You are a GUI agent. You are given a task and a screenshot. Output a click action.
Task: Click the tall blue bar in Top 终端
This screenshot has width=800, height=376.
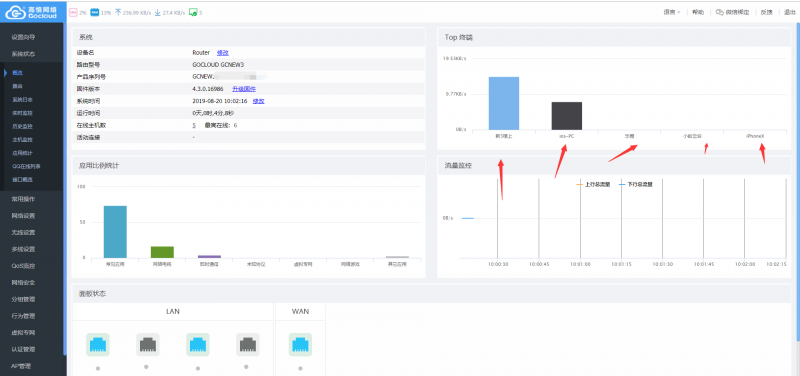(x=504, y=104)
